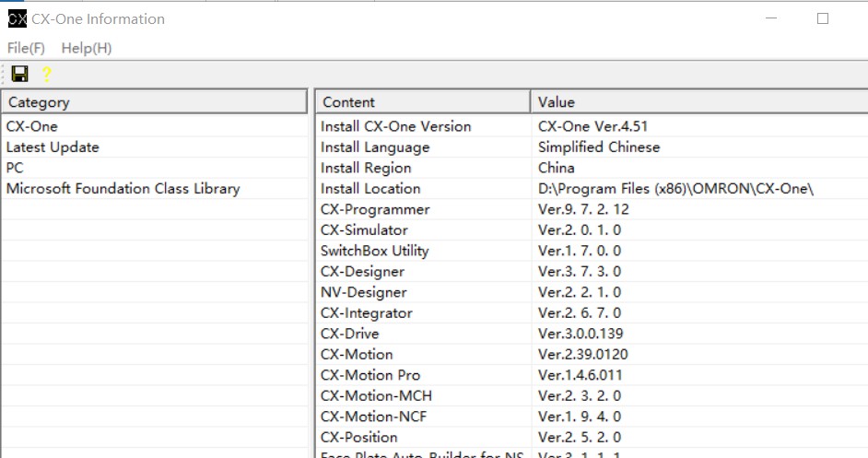Click the CX application icon in title bar
Image resolution: width=868 pixels, height=458 pixels.
(x=18, y=18)
